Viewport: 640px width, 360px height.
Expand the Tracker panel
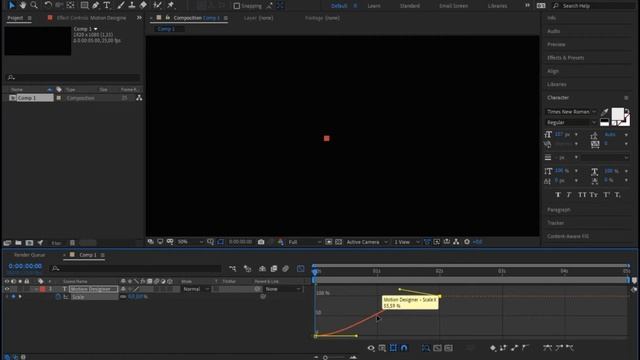[556, 223]
